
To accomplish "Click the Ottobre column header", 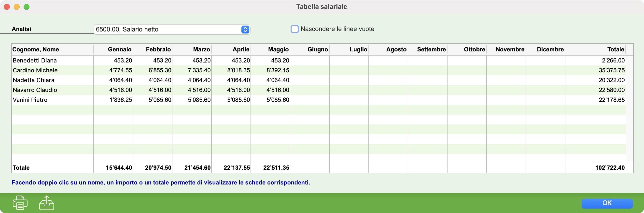I will (x=466, y=49).
